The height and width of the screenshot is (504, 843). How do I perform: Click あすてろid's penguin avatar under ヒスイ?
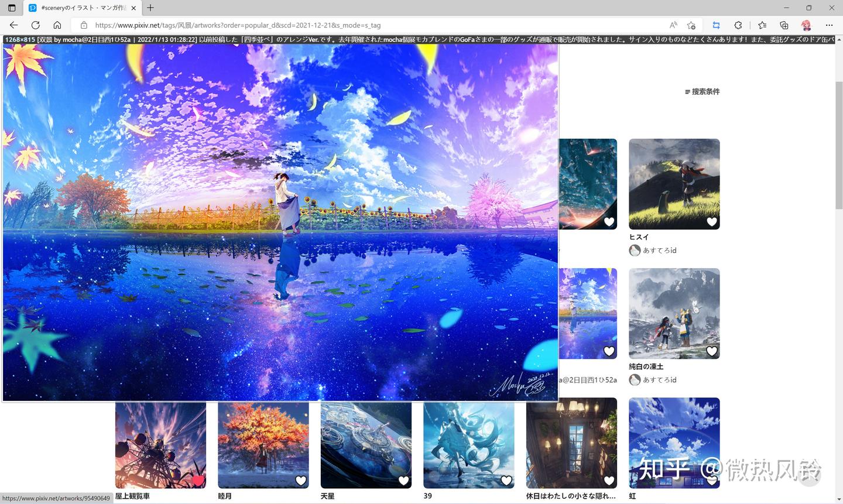pos(635,250)
